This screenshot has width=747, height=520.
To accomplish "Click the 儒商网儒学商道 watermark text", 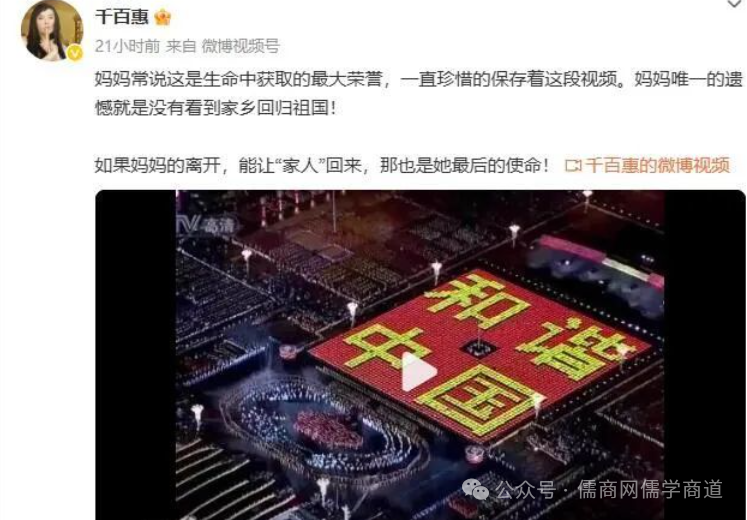I will [650, 489].
